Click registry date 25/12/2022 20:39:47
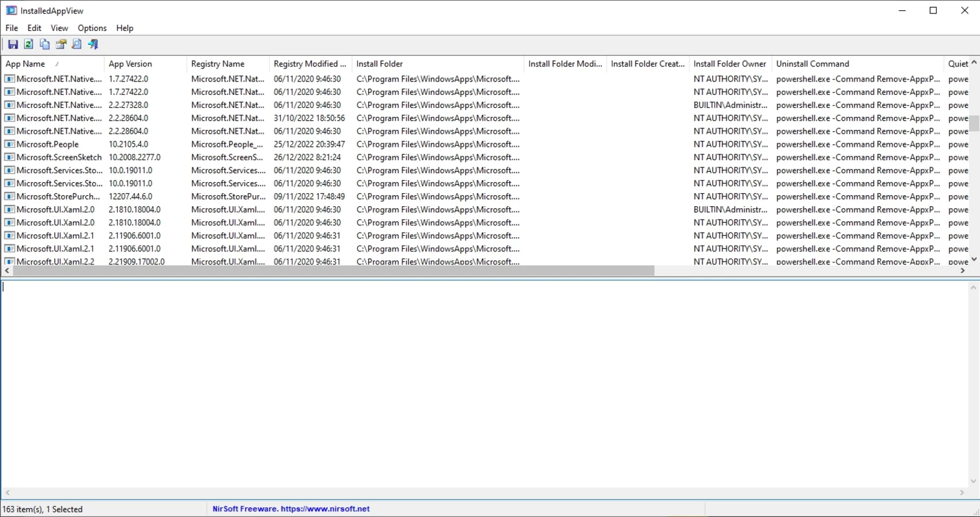 (x=309, y=144)
